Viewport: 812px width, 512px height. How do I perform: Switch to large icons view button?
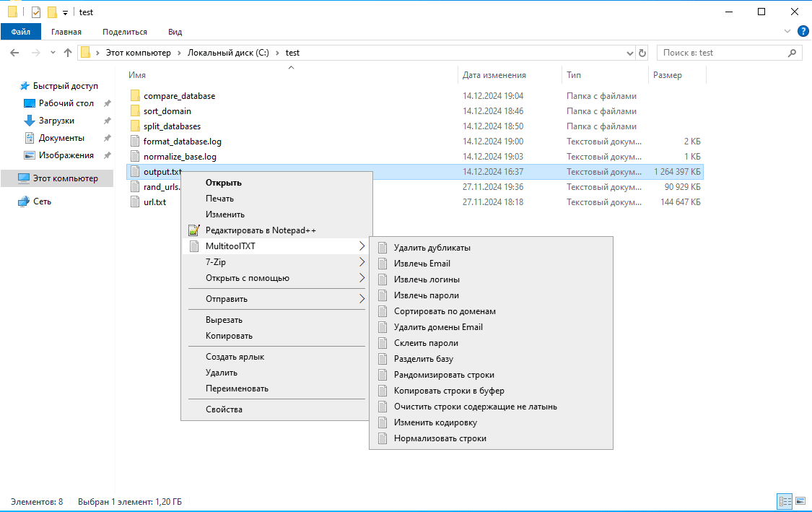[800, 500]
